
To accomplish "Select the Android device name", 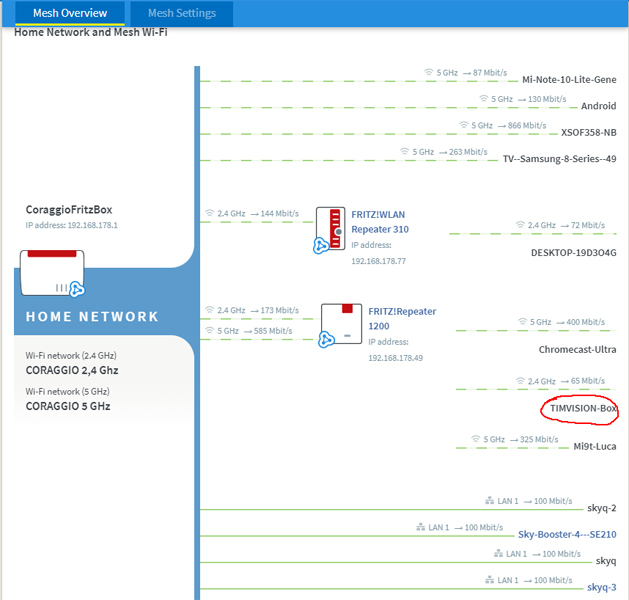I will [599, 106].
